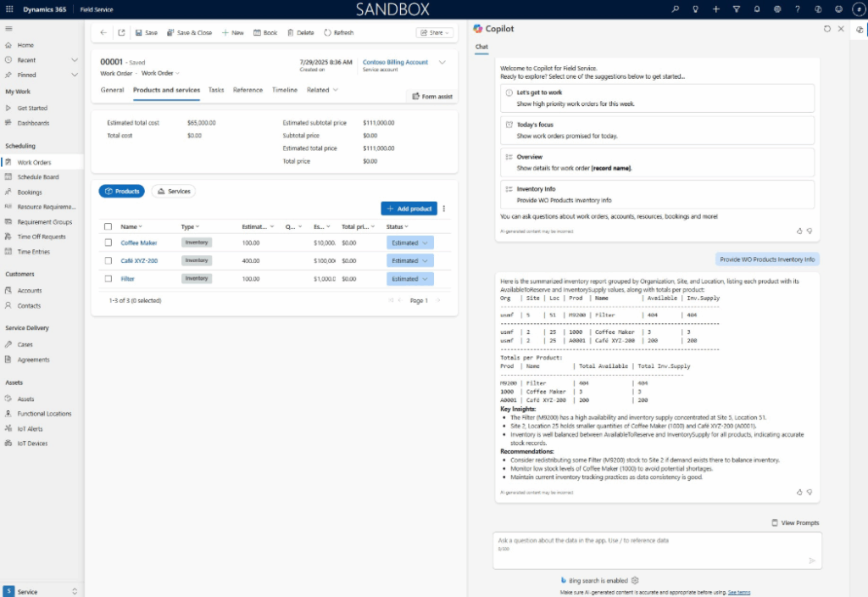
Task: Click the search magnifier in top bar
Action: coord(675,8)
